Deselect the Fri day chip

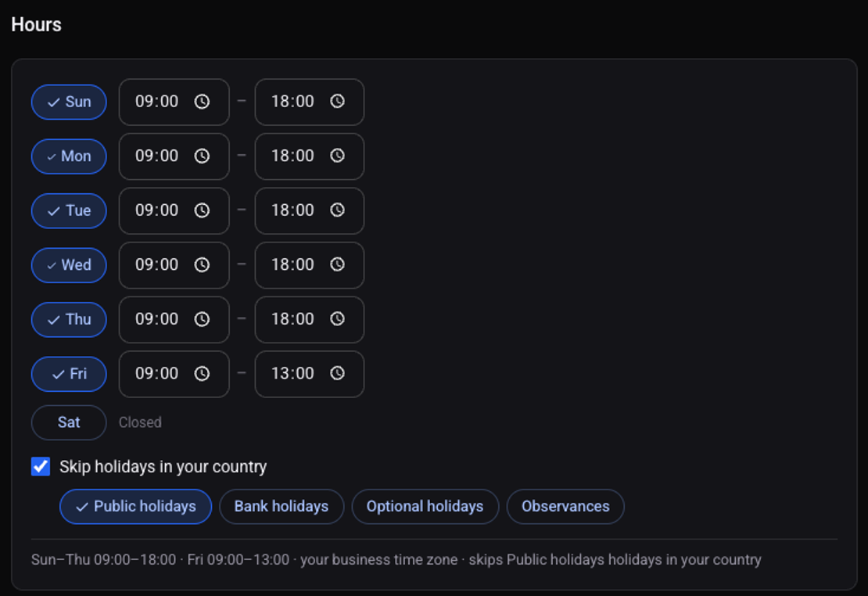point(69,374)
